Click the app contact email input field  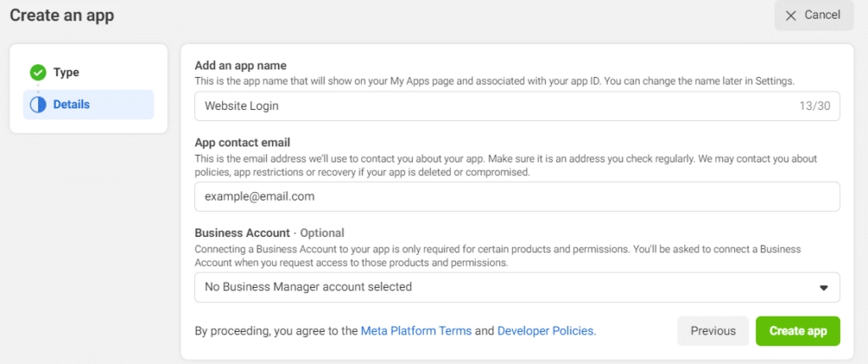click(517, 196)
